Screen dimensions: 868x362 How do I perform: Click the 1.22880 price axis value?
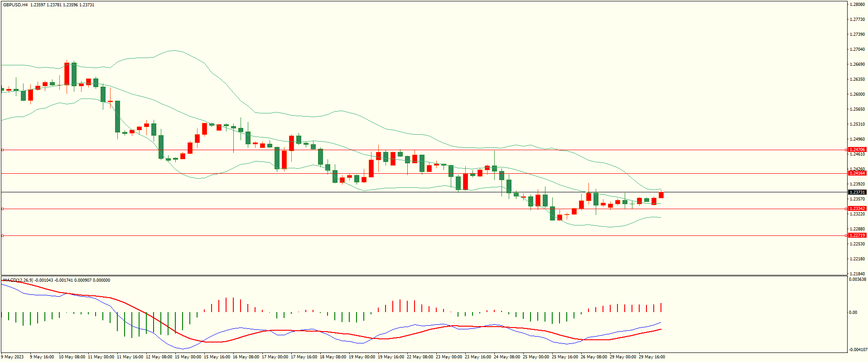pyautogui.click(x=858, y=229)
